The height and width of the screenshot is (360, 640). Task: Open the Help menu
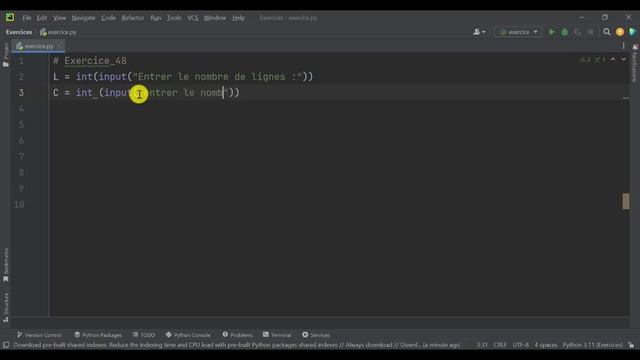(238, 18)
